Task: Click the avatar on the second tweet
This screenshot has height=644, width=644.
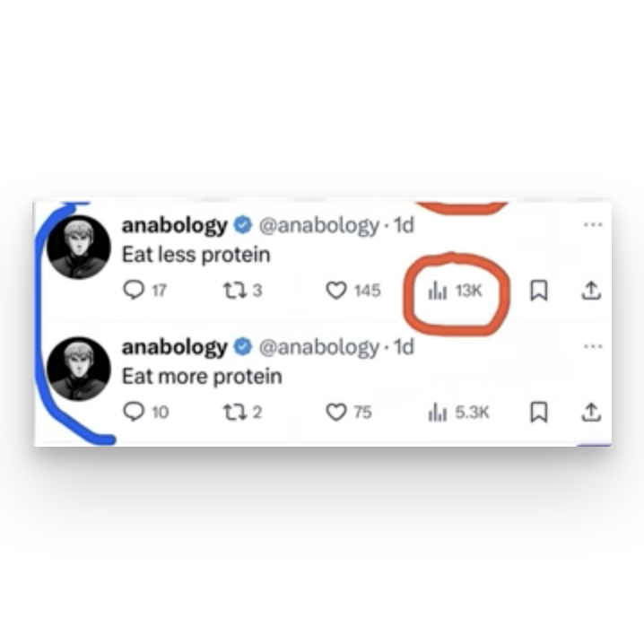Action: pyautogui.click(x=79, y=369)
